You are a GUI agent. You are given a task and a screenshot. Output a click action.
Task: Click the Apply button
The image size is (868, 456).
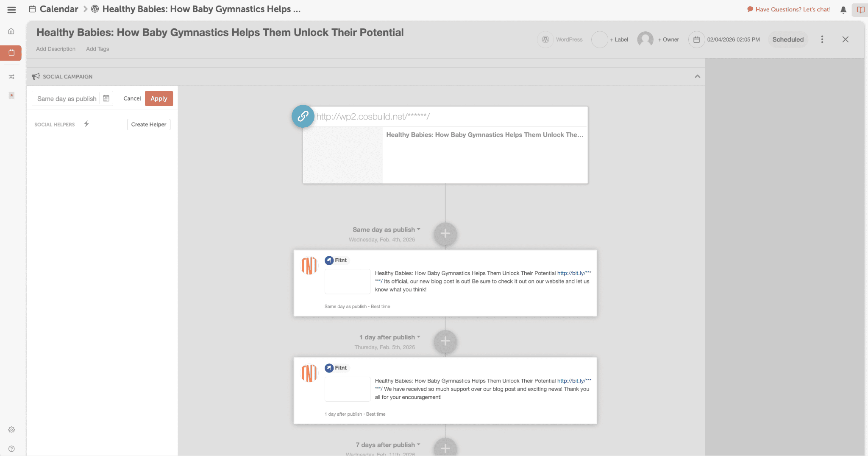159,98
